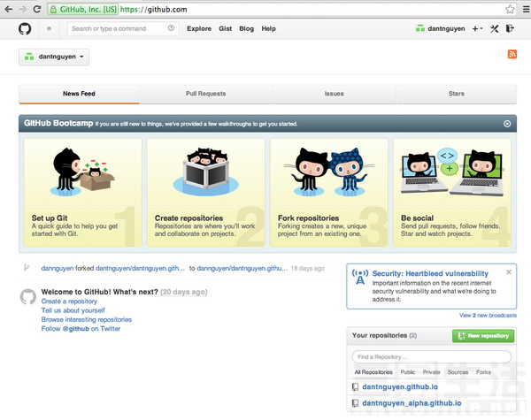Screen dimensions: 531x420
Task: Filter by All Repositories
Action: pos(373,372)
